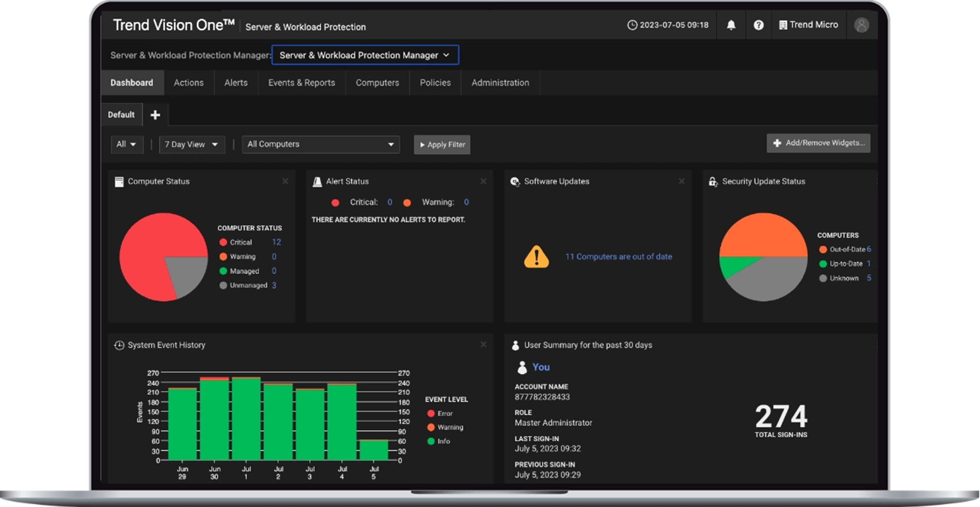Click the Alert Status Critical count 0
The width and height of the screenshot is (980, 507).
[x=390, y=202]
